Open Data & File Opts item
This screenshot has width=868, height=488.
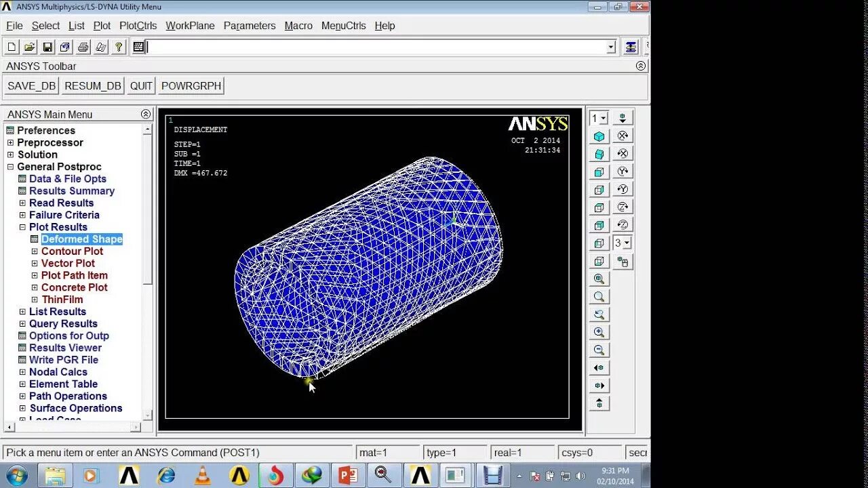tap(67, 179)
